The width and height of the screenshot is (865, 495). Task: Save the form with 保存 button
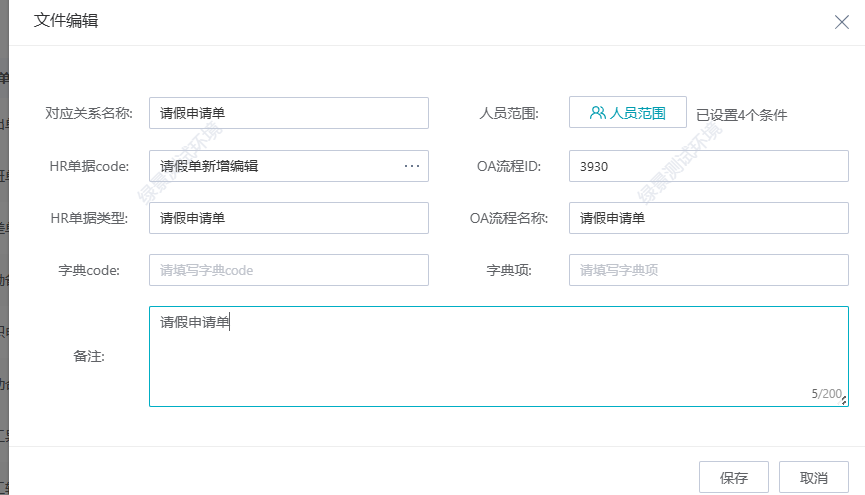pyautogui.click(x=733, y=478)
